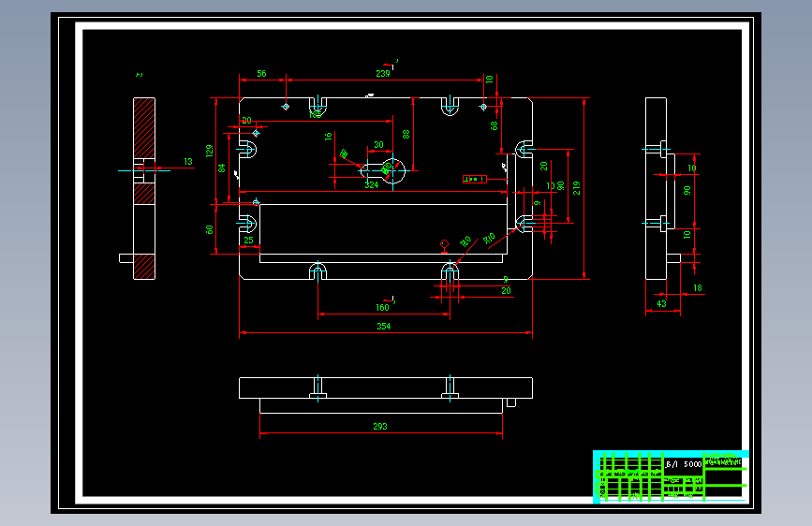Select the 354 overall width dimension
Image resolution: width=812 pixels, height=526 pixels.
tap(383, 326)
